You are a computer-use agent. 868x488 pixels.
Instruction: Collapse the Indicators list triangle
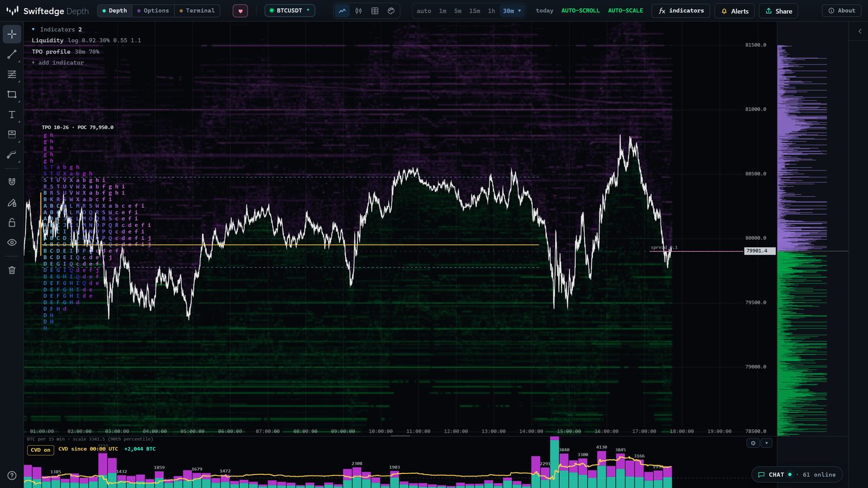[x=33, y=29]
